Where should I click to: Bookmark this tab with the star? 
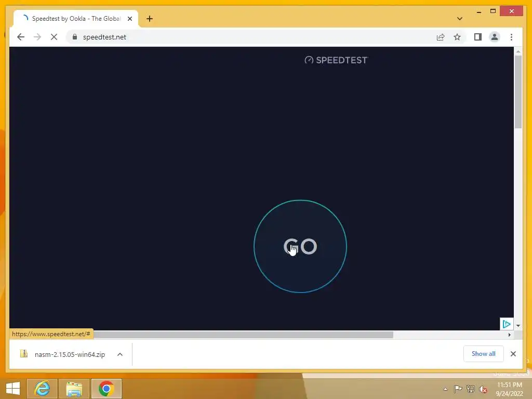pos(457,37)
